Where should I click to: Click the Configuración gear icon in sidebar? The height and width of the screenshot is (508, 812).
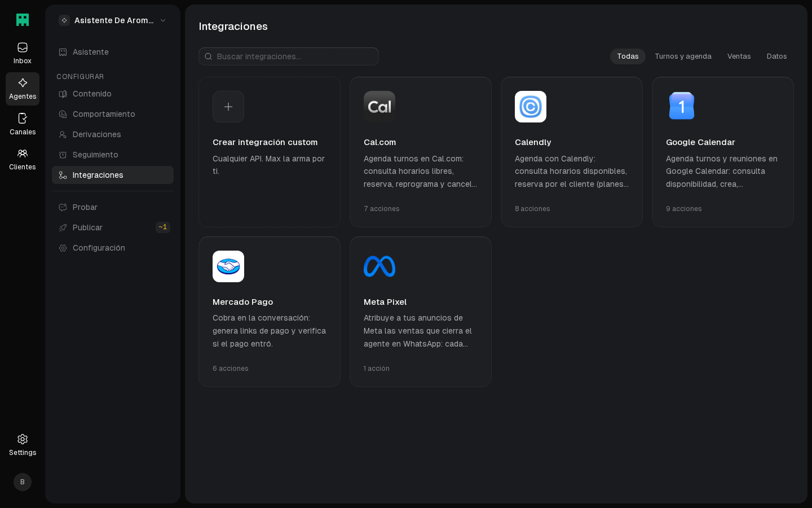(63, 248)
